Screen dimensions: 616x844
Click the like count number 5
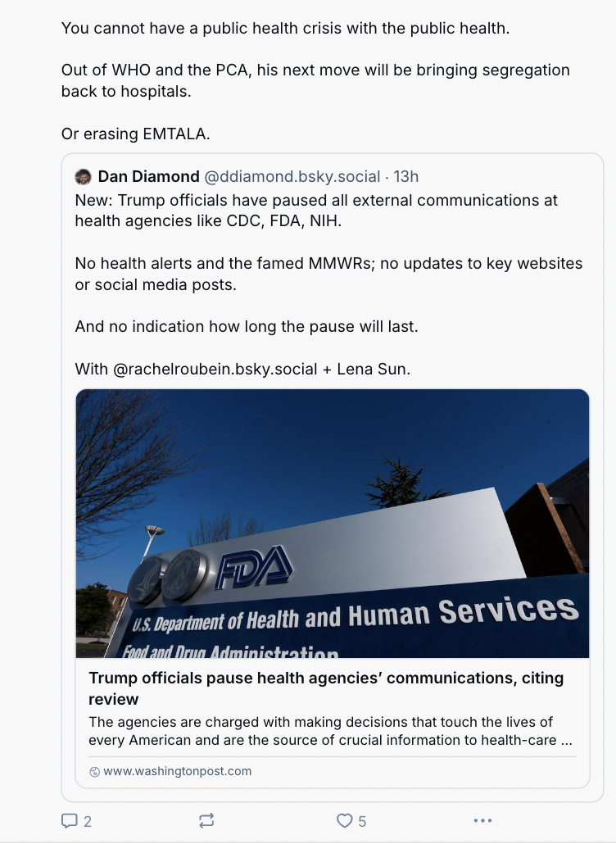click(362, 821)
